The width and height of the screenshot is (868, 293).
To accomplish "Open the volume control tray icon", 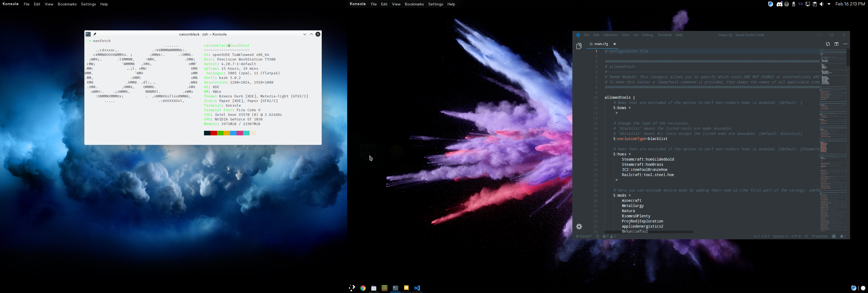I will tap(822, 4).
